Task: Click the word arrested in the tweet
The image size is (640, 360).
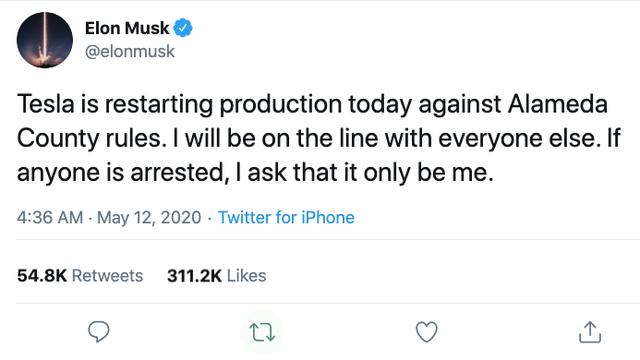Action: pyautogui.click(x=178, y=173)
